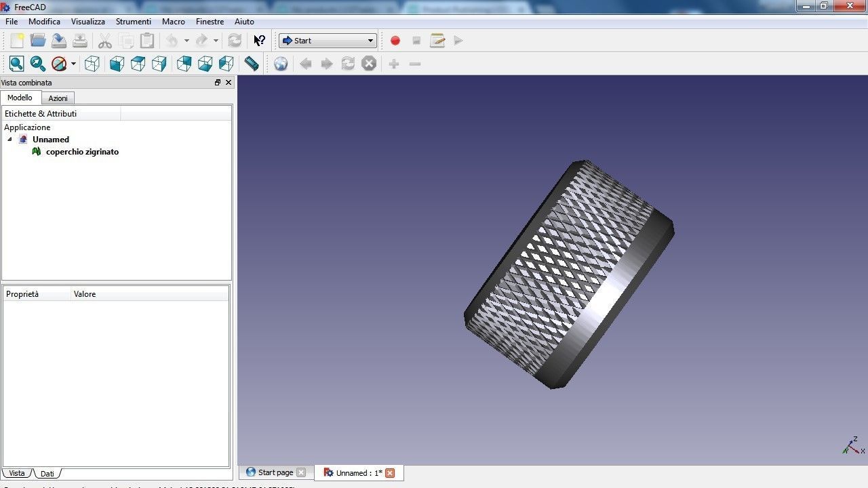Open the Macro menu
Image resolution: width=868 pixels, height=488 pixels.
point(174,22)
